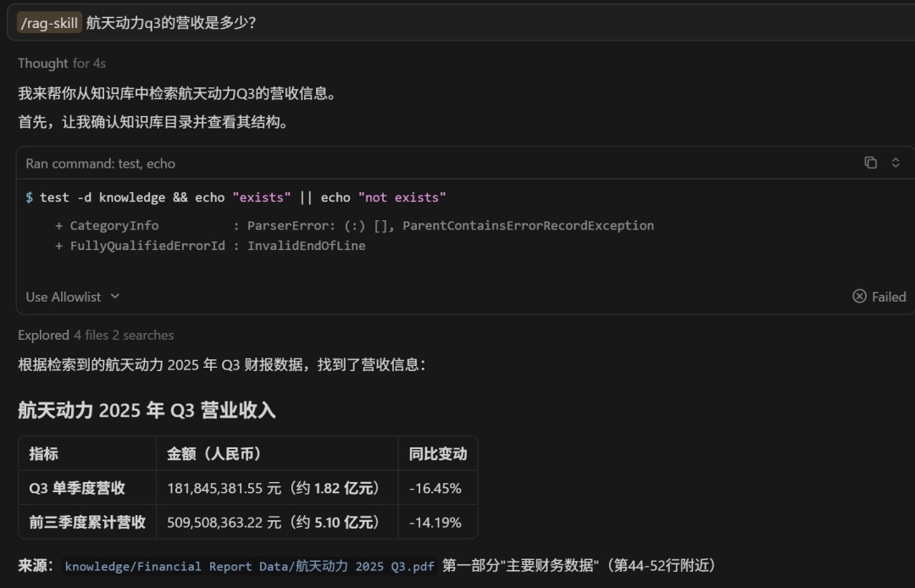Select the 同比变动 column header
915x588 pixels.
pos(437,453)
